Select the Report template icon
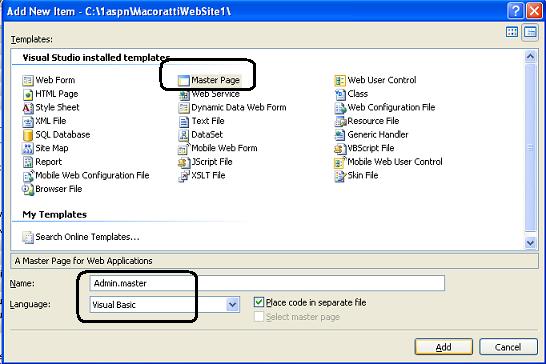Screen dimensions: 546x364 point(28,162)
